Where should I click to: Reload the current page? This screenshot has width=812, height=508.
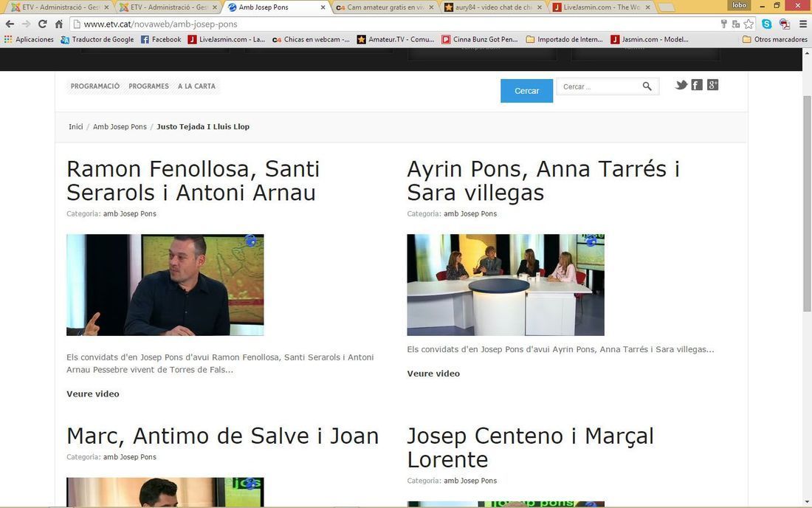pyautogui.click(x=43, y=24)
